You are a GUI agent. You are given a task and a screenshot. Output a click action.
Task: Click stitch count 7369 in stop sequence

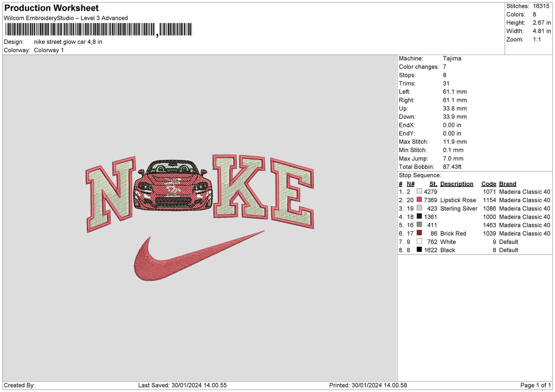(x=430, y=200)
